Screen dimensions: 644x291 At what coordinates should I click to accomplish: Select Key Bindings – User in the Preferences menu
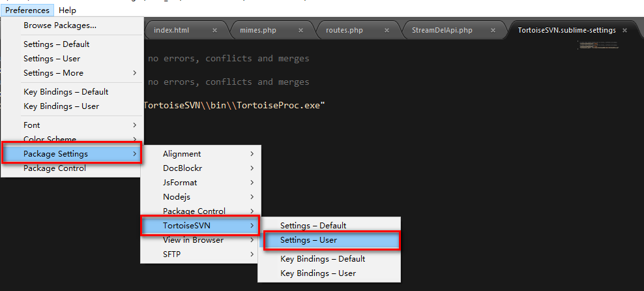click(x=61, y=106)
